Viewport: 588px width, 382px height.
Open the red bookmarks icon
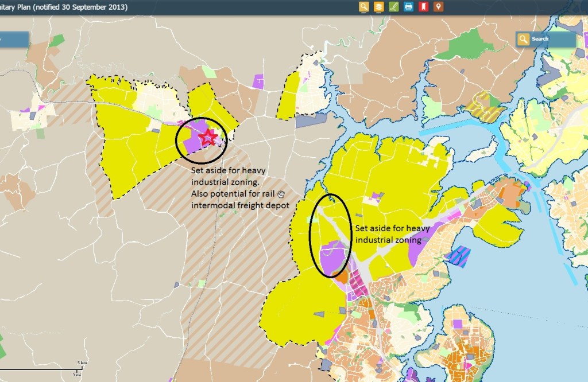click(423, 7)
